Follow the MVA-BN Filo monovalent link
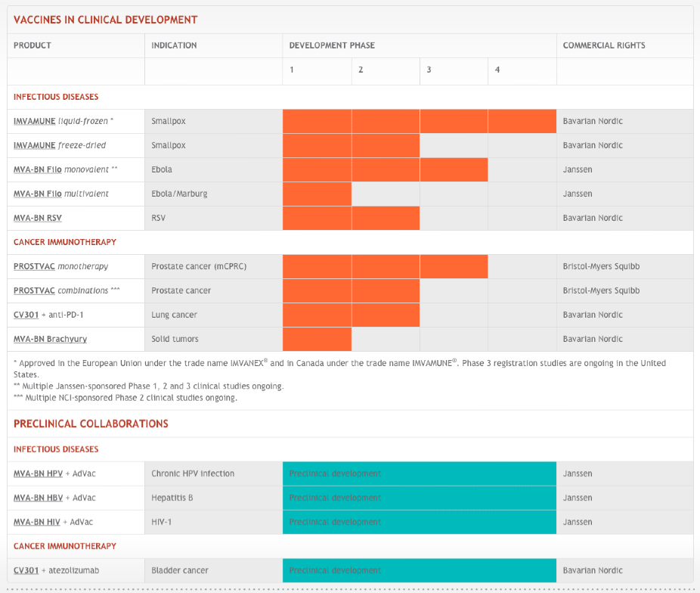The width and height of the screenshot is (700, 593). click(38, 169)
